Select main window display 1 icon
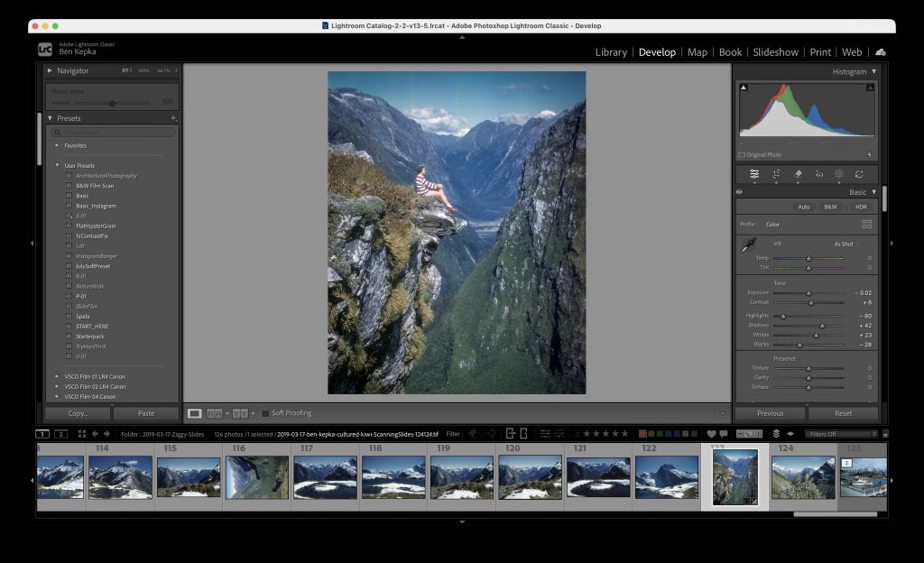The height and width of the screenshot is (563, 924). [x=42, y=433]
